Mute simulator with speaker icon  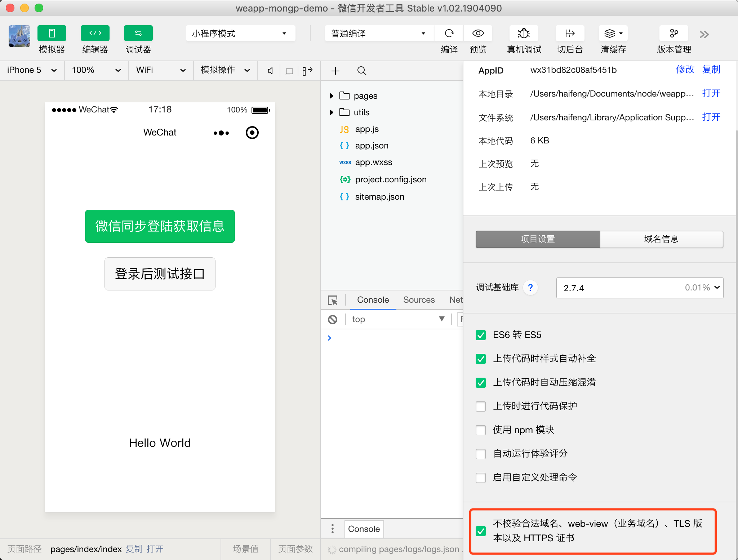270,71
